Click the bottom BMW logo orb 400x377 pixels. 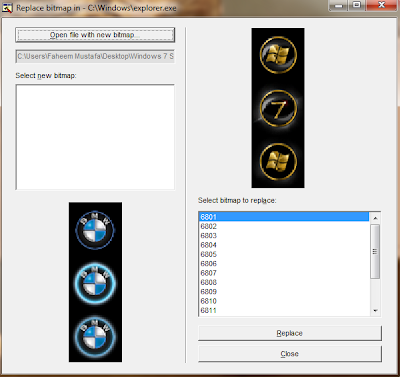(x=95, y=337)
